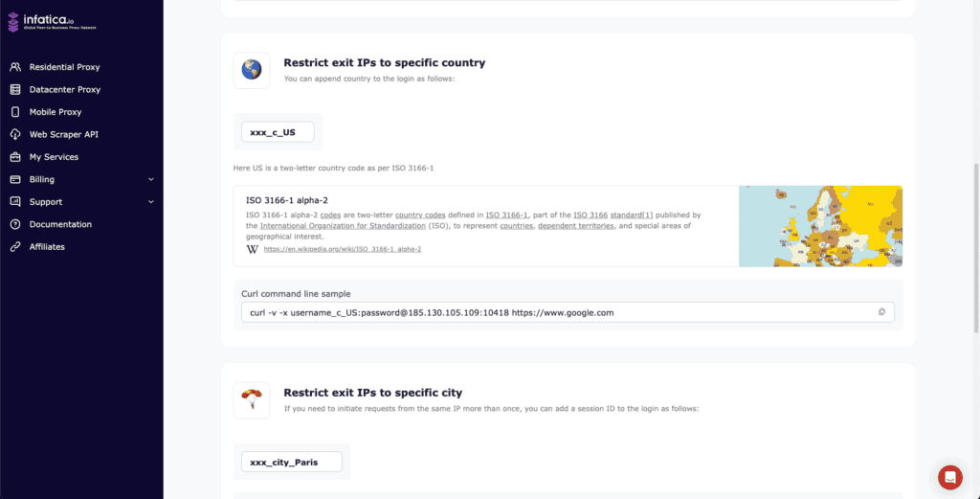
Task: Expand the Support menu chevron
Action: click(150, 202)
